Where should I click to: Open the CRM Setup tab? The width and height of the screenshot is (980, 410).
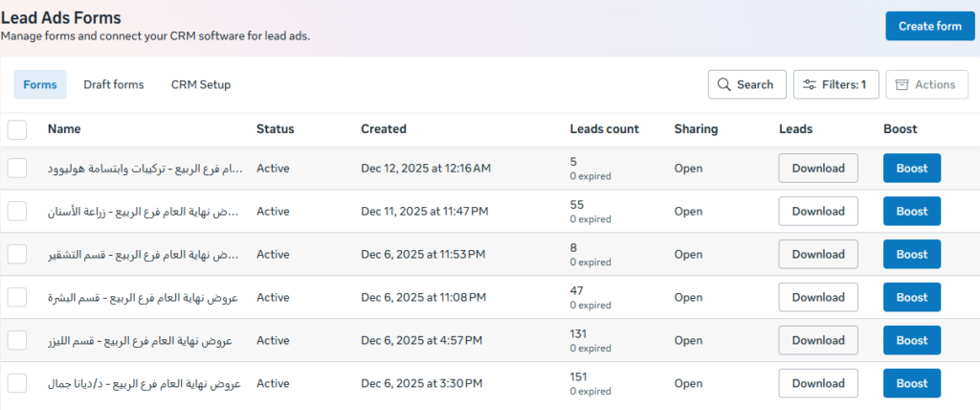coord(201,84)
